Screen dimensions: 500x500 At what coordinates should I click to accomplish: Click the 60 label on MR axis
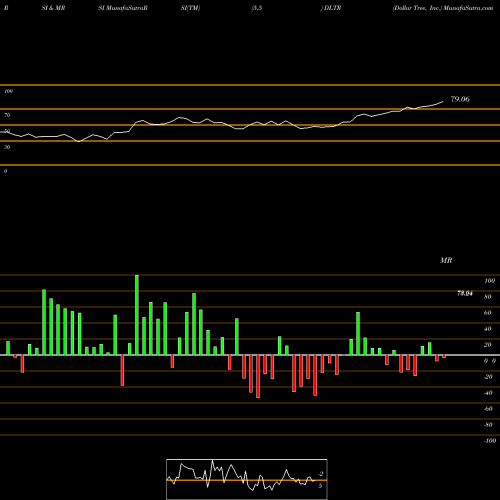[488, 313]
